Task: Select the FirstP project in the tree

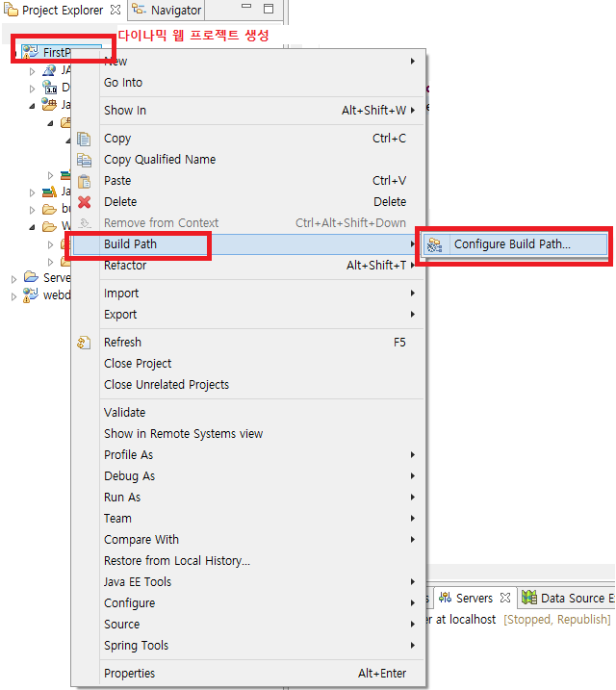Action: point(58,52)
